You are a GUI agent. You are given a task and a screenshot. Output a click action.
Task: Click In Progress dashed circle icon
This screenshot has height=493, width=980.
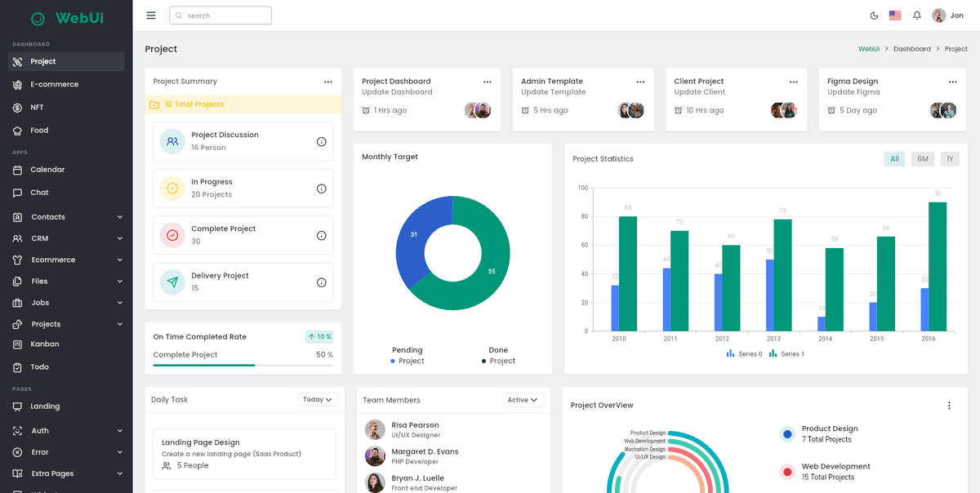[x=172, y=189]
